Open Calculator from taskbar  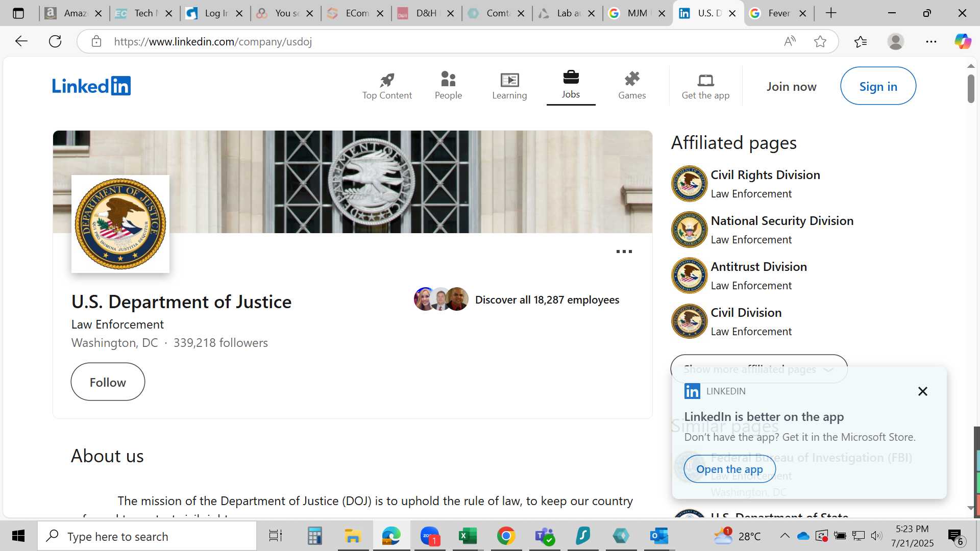pyautogui.click(x=314, y=536)
